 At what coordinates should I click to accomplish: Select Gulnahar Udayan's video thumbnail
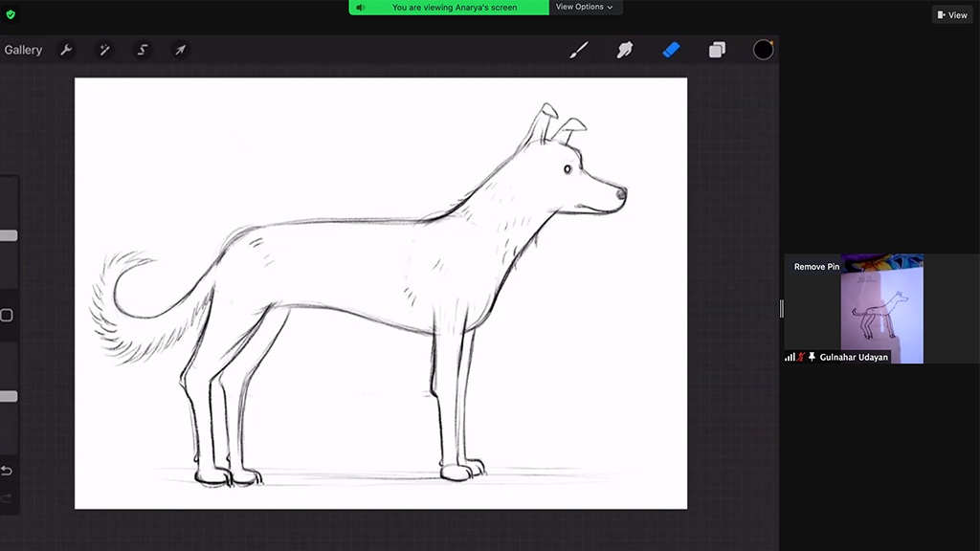881,308
